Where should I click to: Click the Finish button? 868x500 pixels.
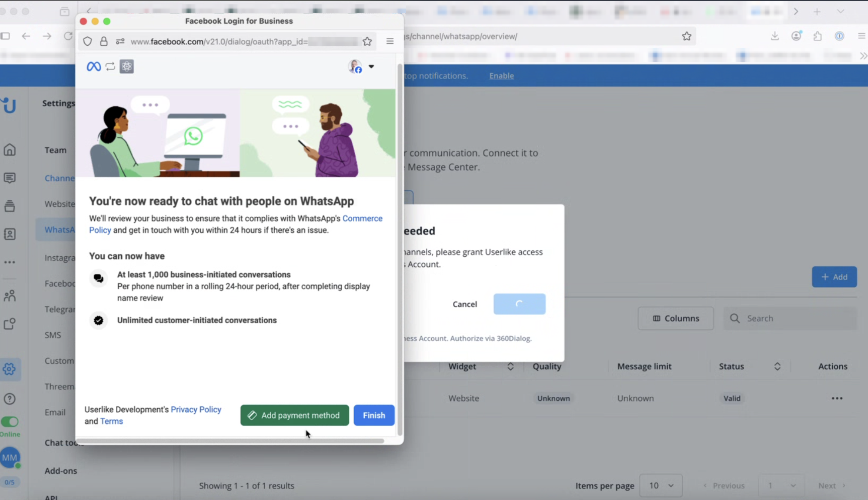(x=374, y=415)
